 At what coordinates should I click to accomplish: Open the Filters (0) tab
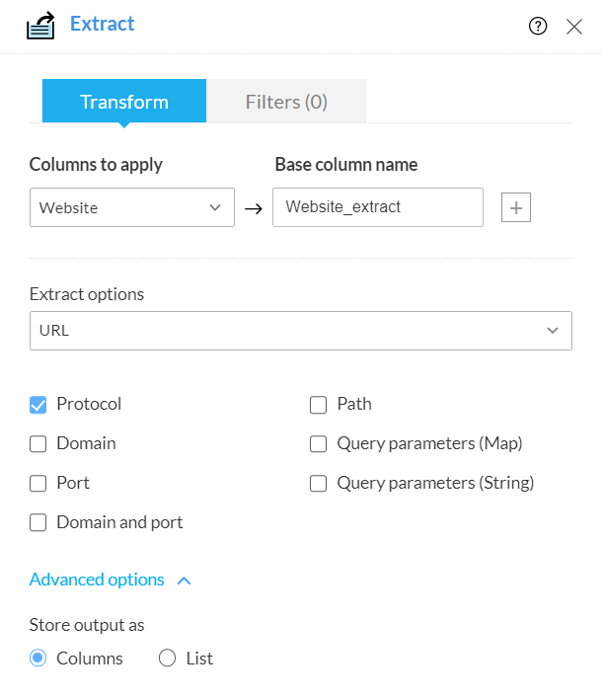point(286,102)
